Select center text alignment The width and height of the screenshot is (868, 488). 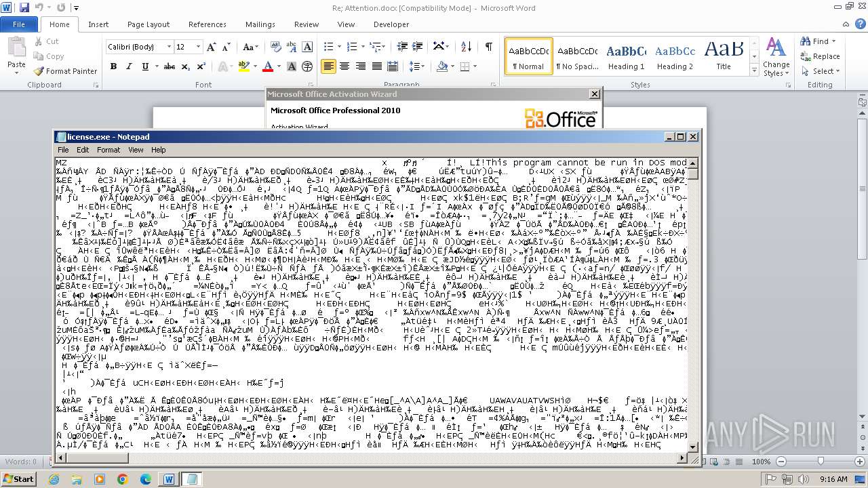tap(344, 66)
